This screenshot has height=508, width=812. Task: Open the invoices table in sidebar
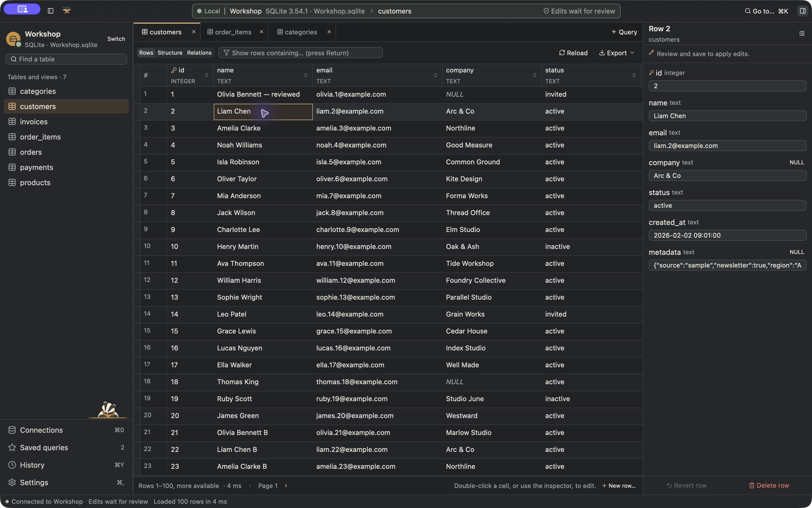pyautogui.click(x=66, y=122)
